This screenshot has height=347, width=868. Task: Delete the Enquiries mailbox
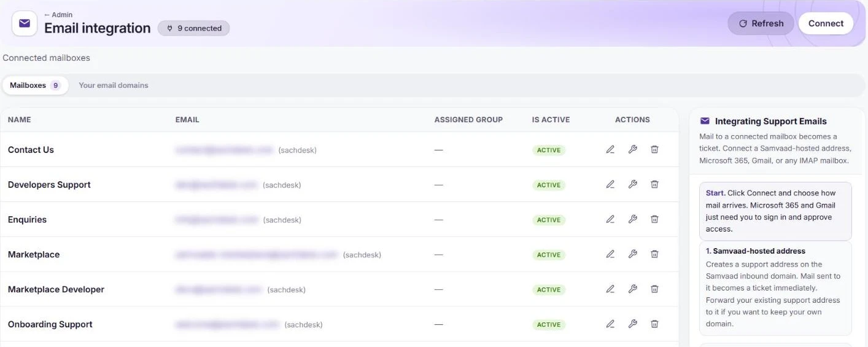(x=654, y=219)
